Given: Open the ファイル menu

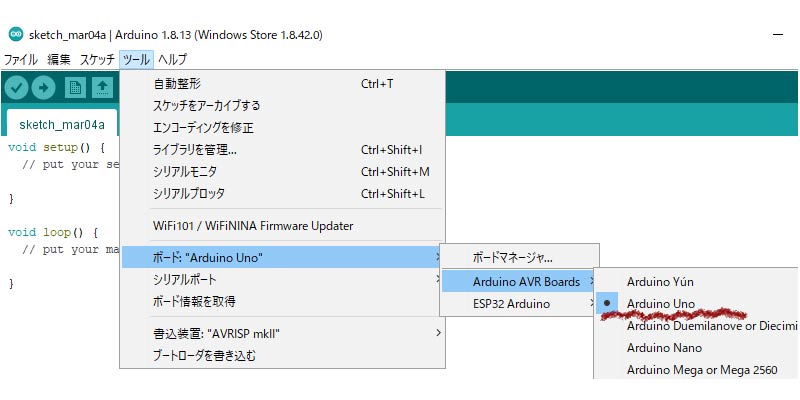Looking at the screenshot, I should click(x=21, y=60).
